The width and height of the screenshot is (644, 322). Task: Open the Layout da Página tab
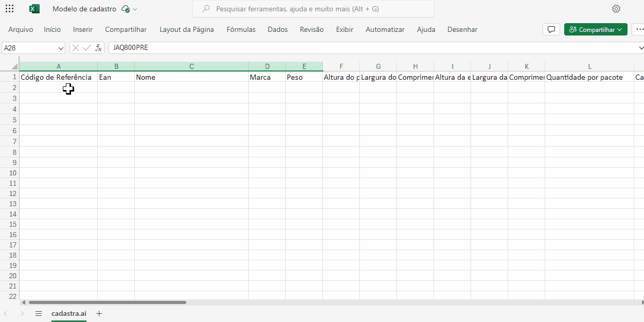pos(187,29)
